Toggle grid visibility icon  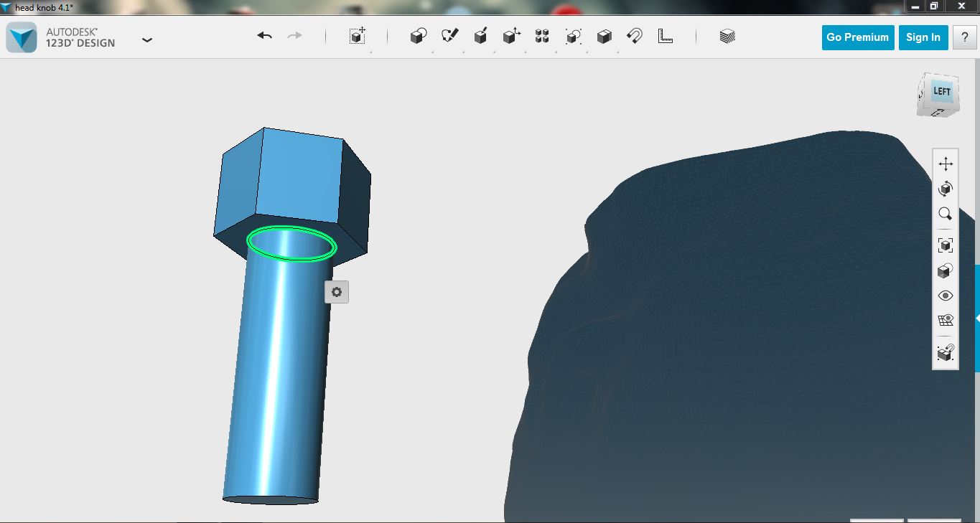click(x=946, y=320)
